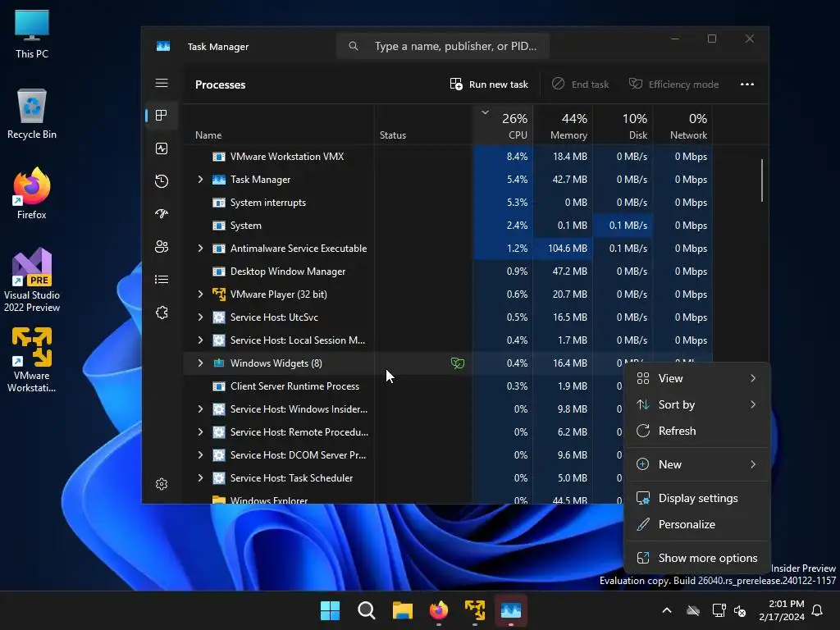Show hidden system tray icons chevron
This screenshot has height=630, width=840.
(667, 610)
